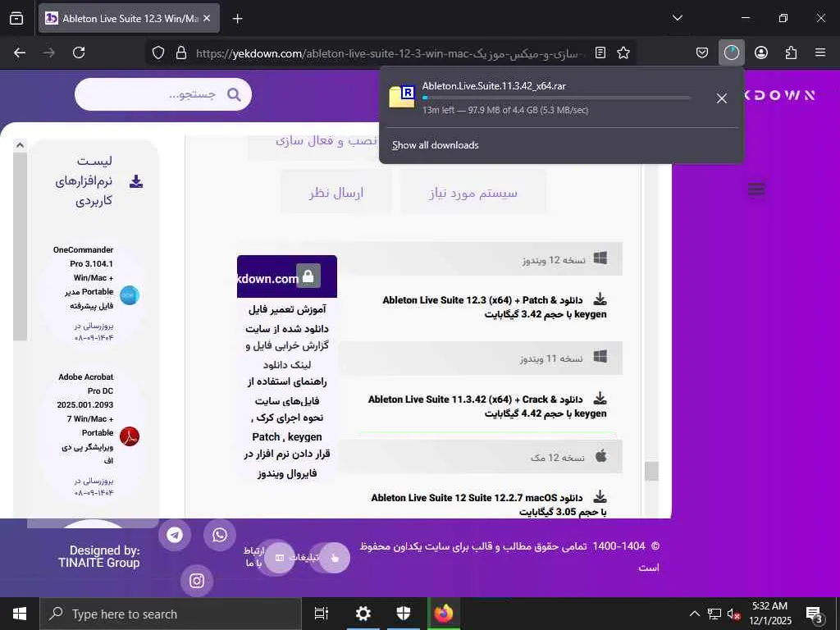Viewport: 840px width, 630px height.
Task: Click download icon beside Live Suite 11.3.42 link
Action: [600, 398]
